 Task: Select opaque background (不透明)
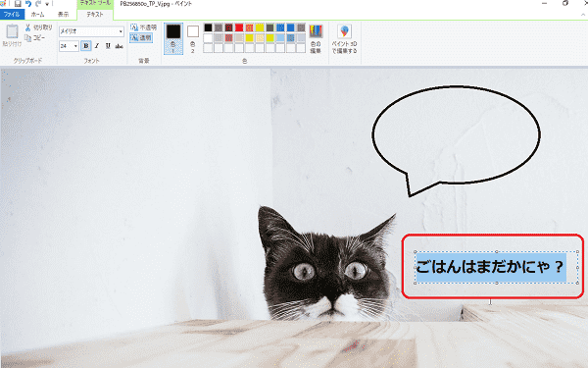[143, 27]
